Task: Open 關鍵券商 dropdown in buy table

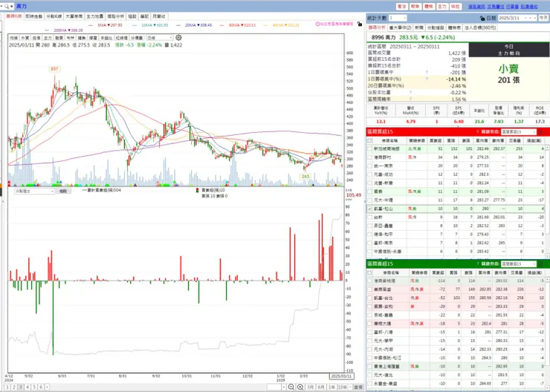Action: click(519, 131)
